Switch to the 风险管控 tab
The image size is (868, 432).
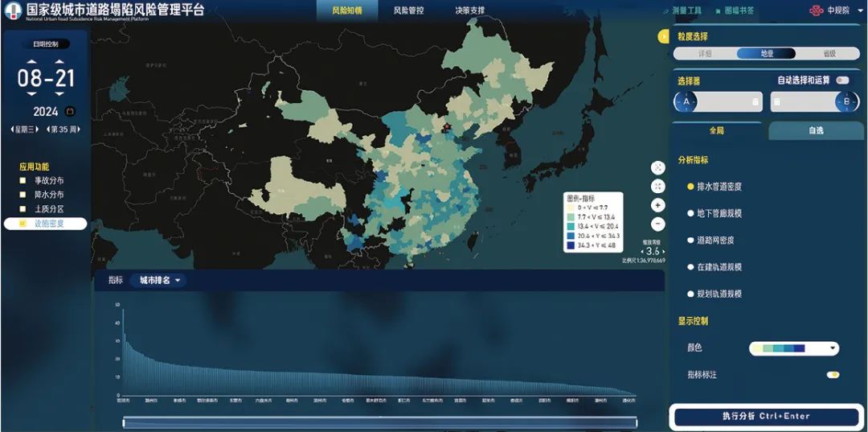pos(408,10)
